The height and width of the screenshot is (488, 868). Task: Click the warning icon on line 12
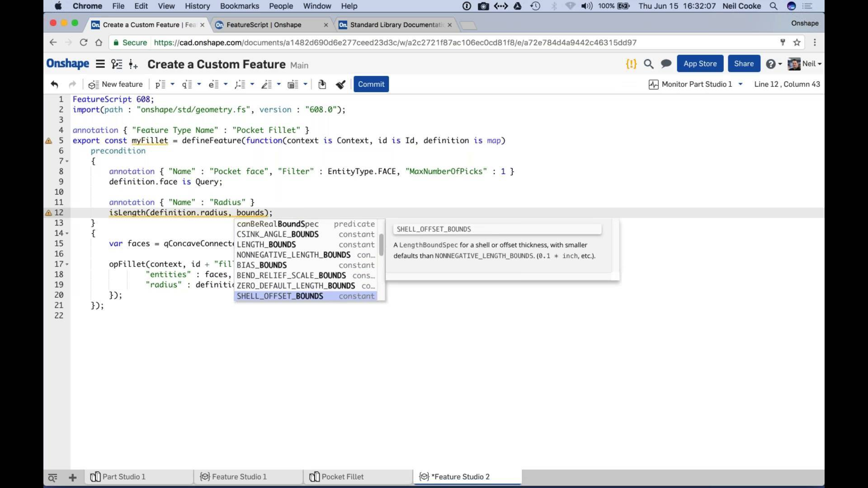click(x=48, y=213)
